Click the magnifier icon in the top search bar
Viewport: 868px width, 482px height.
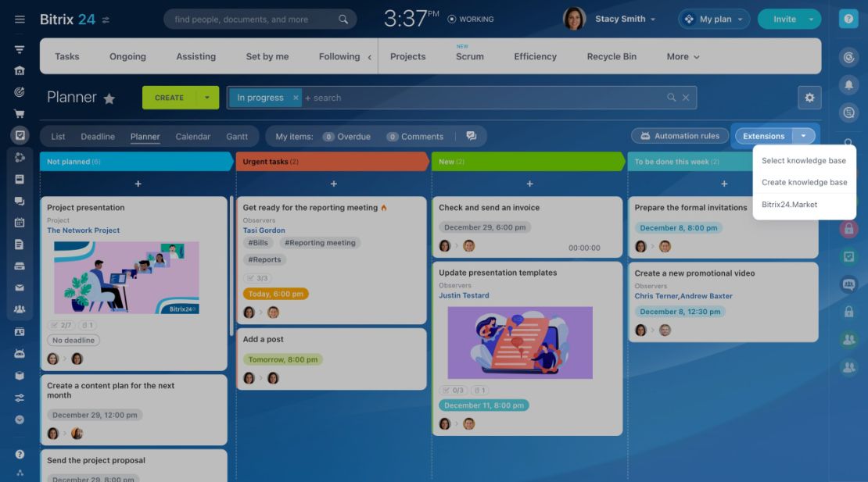343,20
